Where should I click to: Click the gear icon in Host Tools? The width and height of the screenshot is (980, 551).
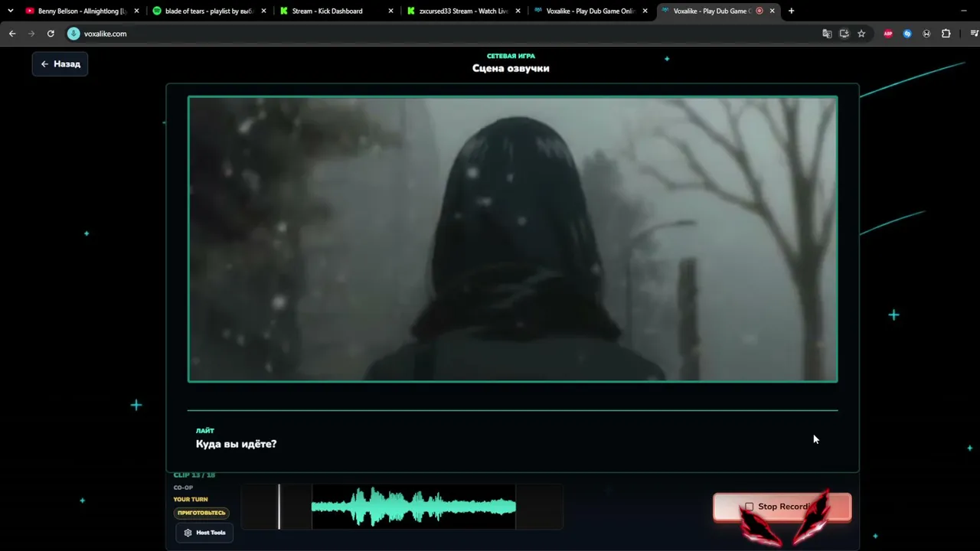pos(188,533)
